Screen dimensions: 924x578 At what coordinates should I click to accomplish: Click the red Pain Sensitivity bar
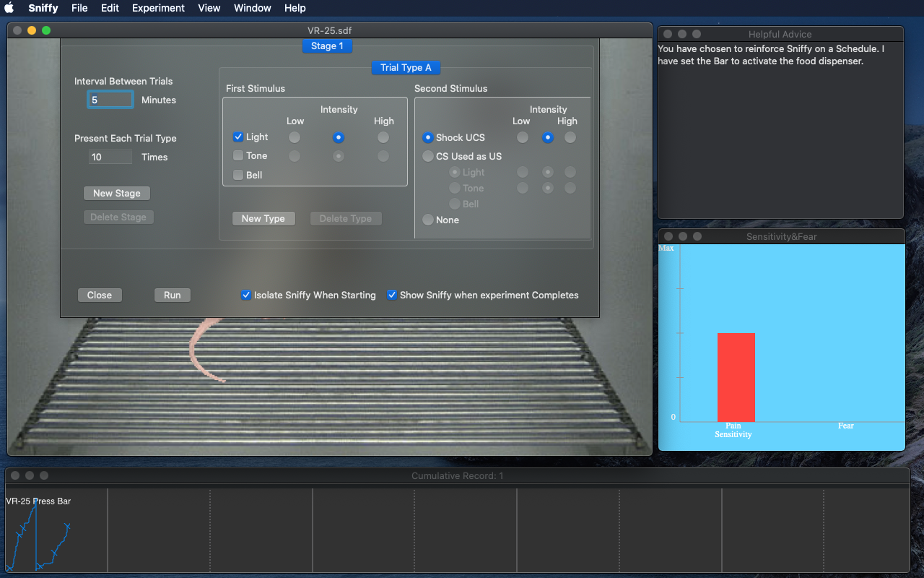[736, 377]
